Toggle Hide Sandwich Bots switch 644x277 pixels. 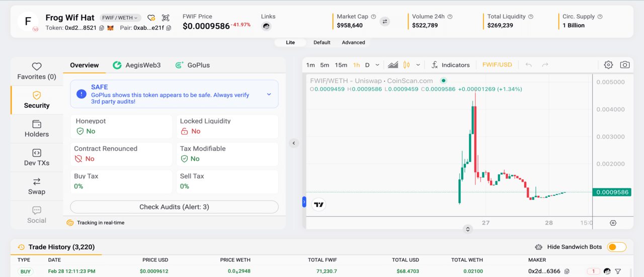coord(616,247)
